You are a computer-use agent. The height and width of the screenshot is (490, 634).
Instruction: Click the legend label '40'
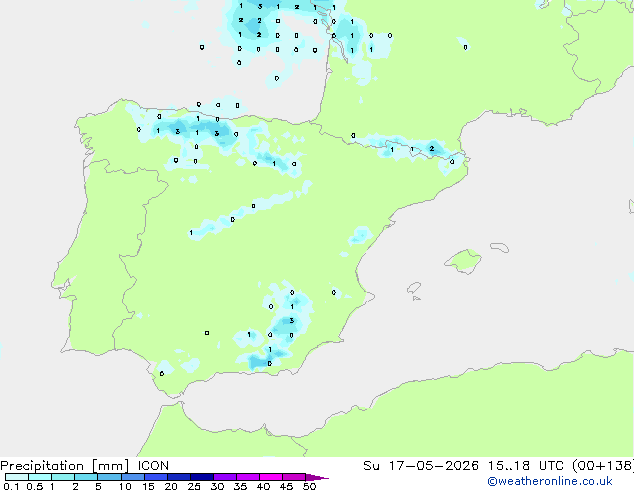pos(263,486)
